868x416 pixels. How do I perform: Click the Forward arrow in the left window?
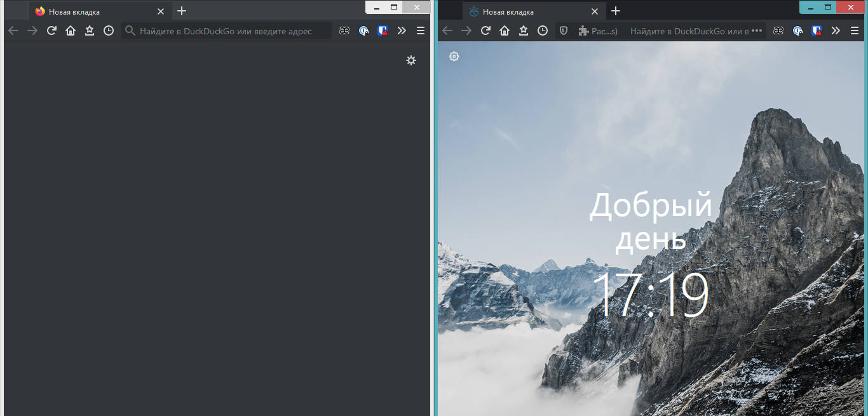pos(32,30)
